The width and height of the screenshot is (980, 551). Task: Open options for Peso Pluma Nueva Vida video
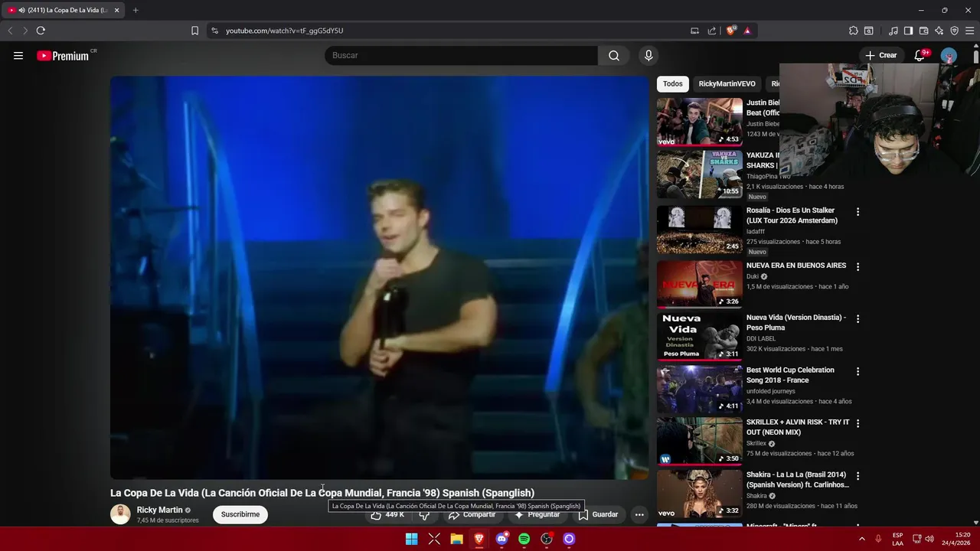coord(857,318)
